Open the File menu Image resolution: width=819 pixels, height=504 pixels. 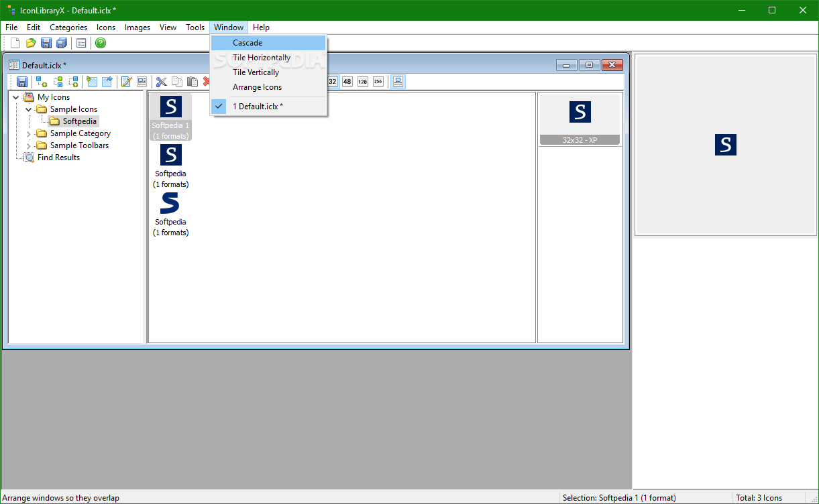pyautogui.click(x=11, y=27)
